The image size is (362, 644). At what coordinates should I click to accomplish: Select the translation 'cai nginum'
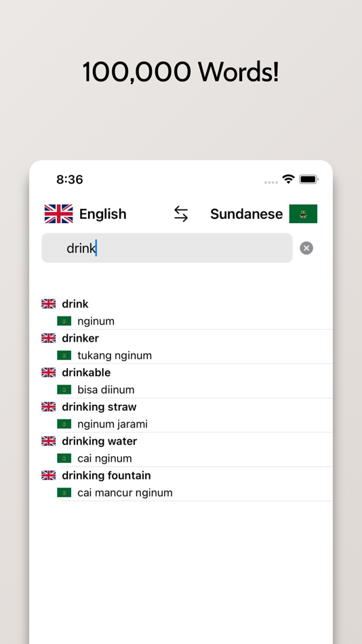point(105,458)
